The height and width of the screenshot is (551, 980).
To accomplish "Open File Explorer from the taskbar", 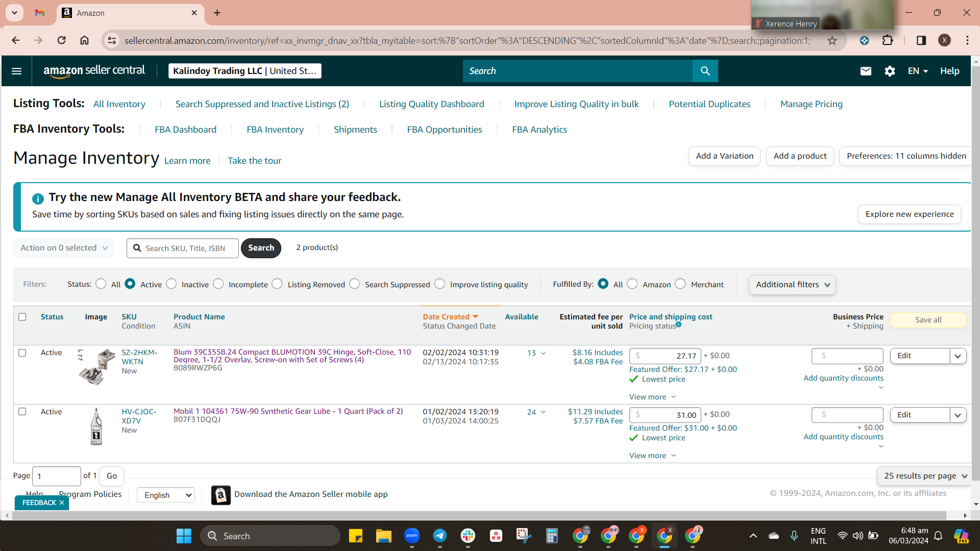I will pos(383,536).
